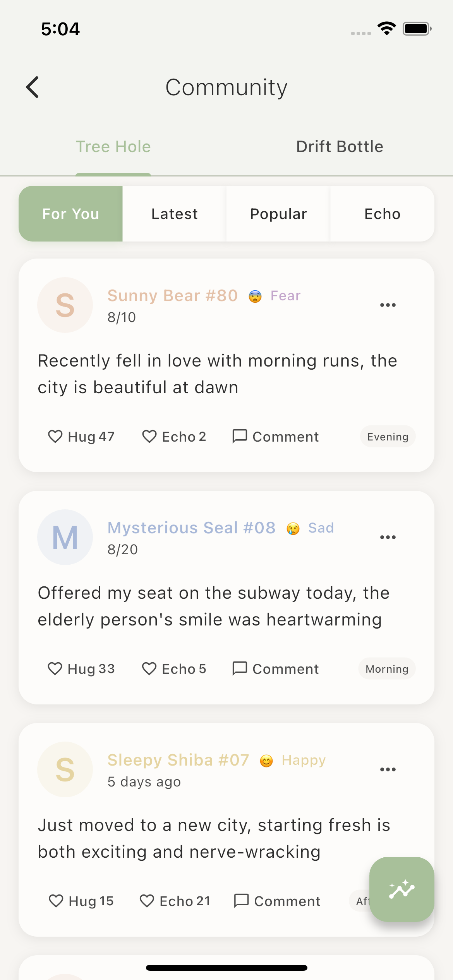Open options menu on Sunny Bear's post
The height and width of the screenshot is (980, 453).
(388, 305)
